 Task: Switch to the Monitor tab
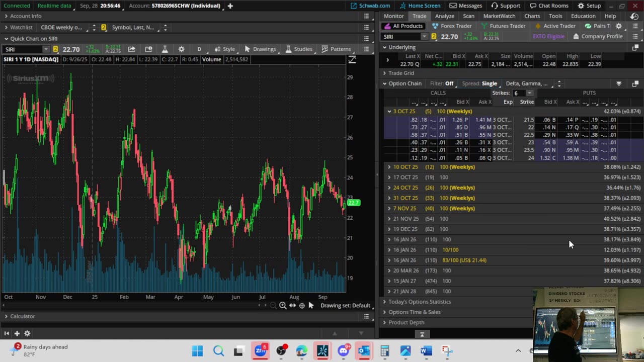[393, 16]
